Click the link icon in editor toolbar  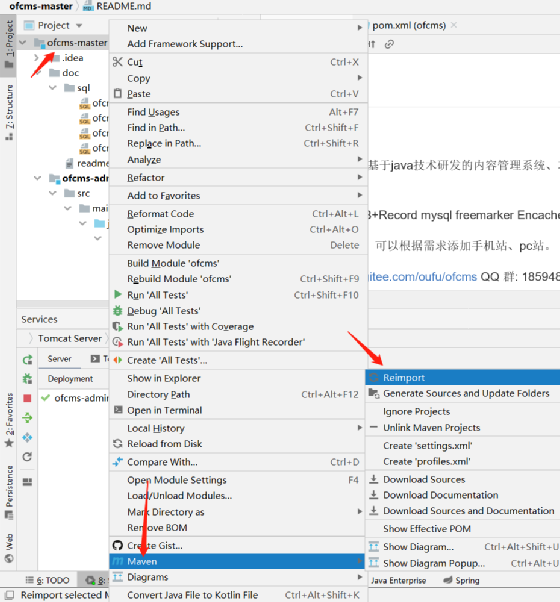389,44
